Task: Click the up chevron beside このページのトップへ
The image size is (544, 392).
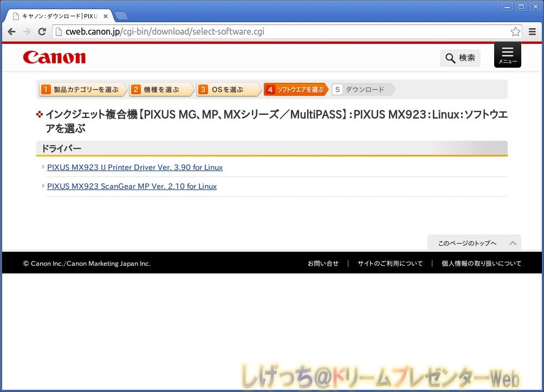Action: pos(513,243)
